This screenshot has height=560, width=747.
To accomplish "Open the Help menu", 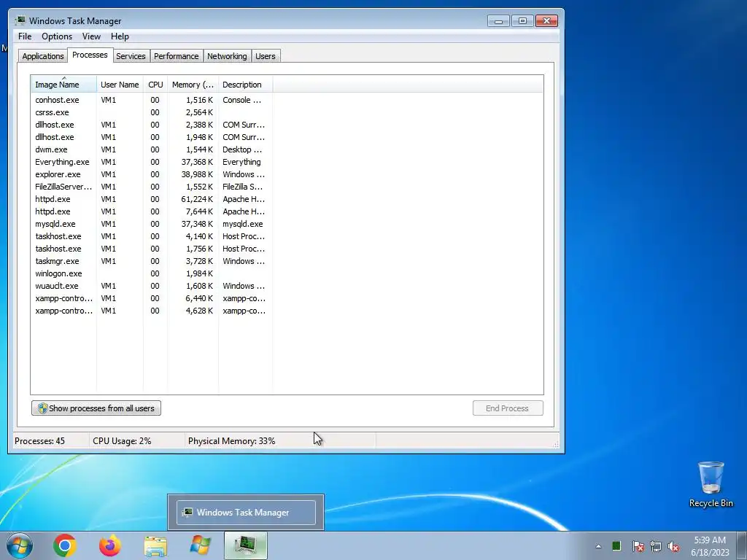I will click(120, 36).
